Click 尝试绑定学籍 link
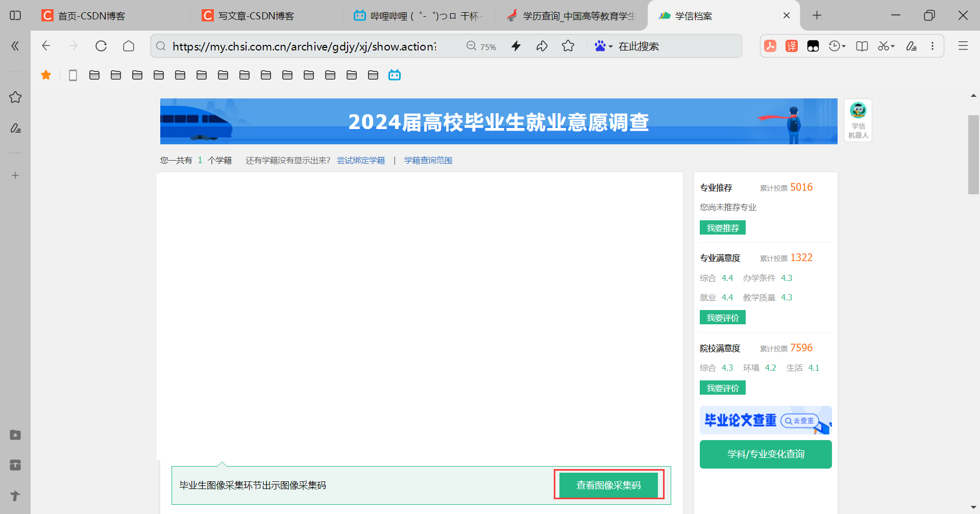Image resolution: width=980 pixels, height=514 pixels. click(x=361, y=160)
